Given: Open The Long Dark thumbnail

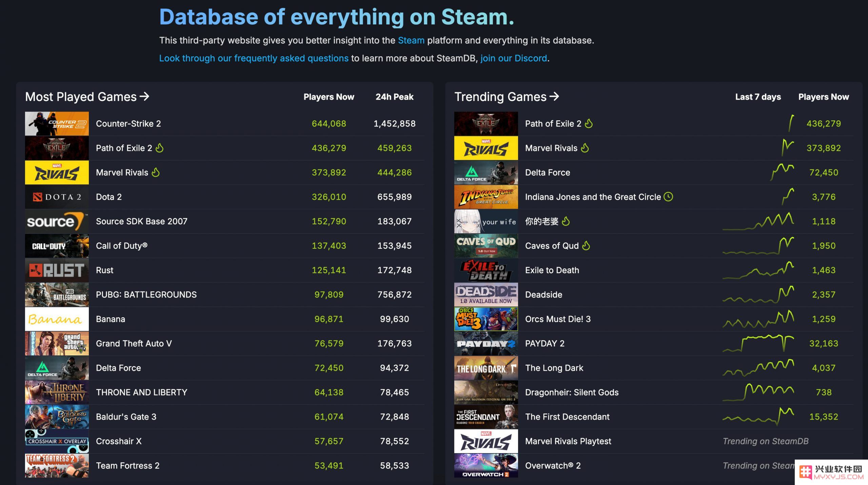Looking at the screenshot, I should coord(486,368).
